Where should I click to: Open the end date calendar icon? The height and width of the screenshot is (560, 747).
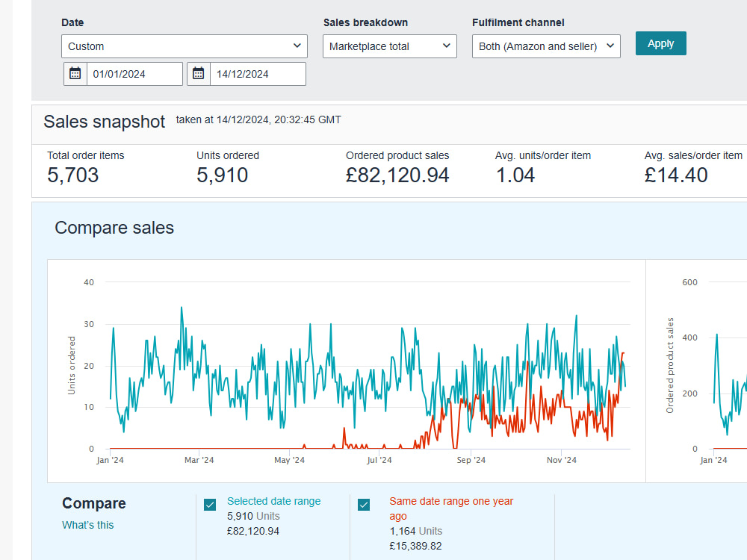(x=199, y=74)
